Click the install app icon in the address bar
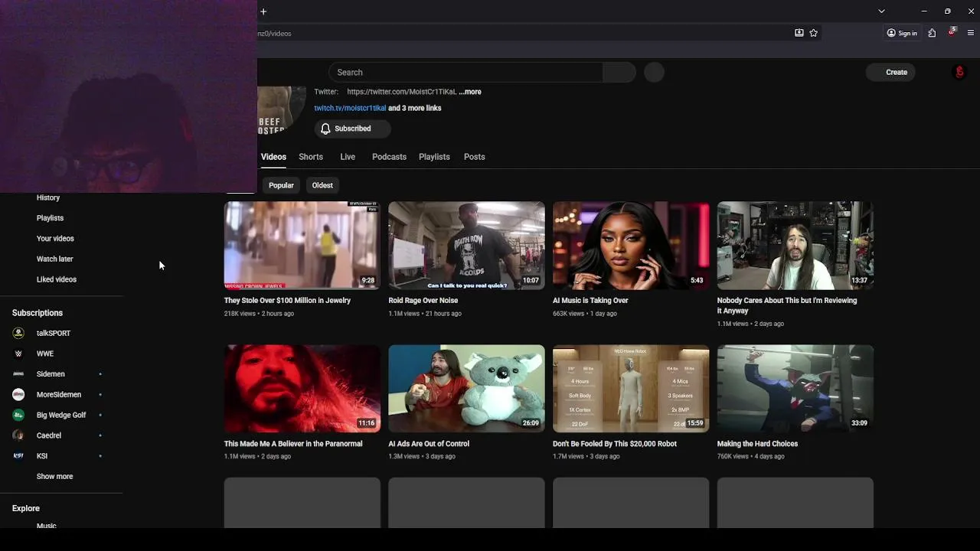Screen dimensions: 980x551 point(799,33)
